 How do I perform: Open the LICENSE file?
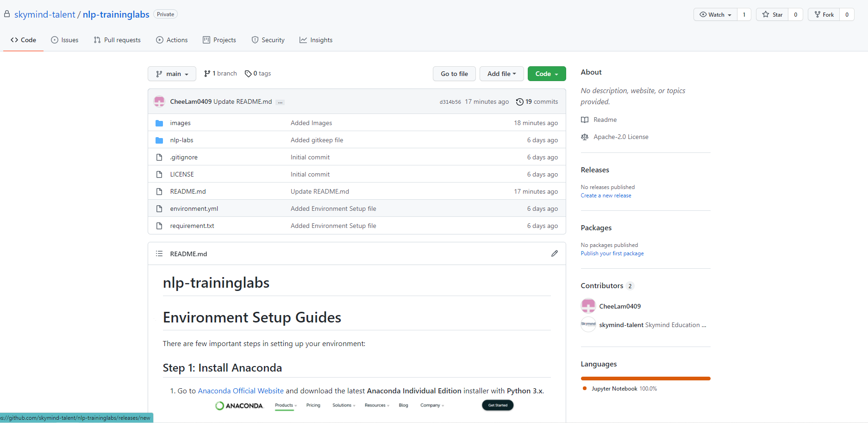182,174
